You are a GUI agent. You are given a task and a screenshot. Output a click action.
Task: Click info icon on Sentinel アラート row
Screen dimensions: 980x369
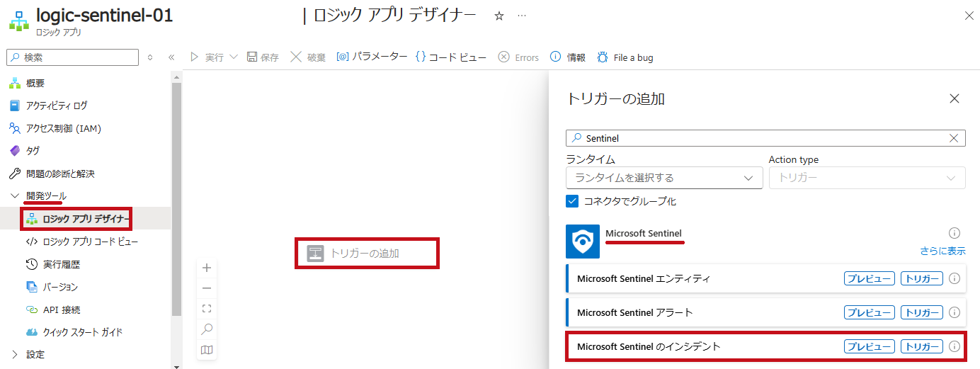pyautogui.click(x=954, y=312)
